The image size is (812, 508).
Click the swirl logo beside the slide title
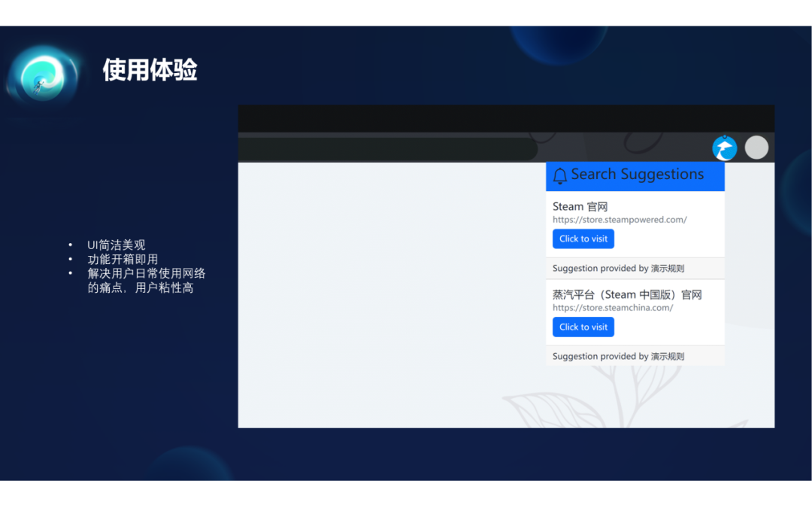click(44, 76)
